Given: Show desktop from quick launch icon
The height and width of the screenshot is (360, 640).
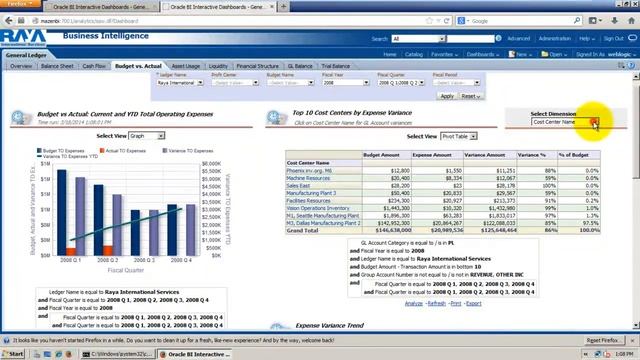Looking at the screenshot, I should 47,354.
